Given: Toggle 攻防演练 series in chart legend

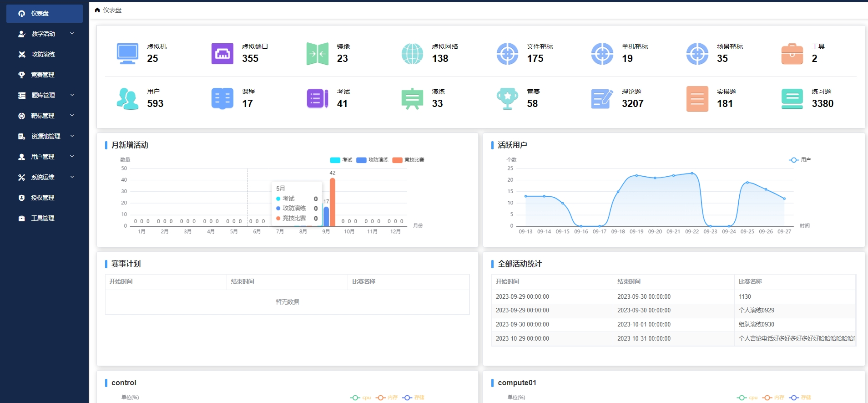Looking at the screenshot, I should (x=372, y=160).
